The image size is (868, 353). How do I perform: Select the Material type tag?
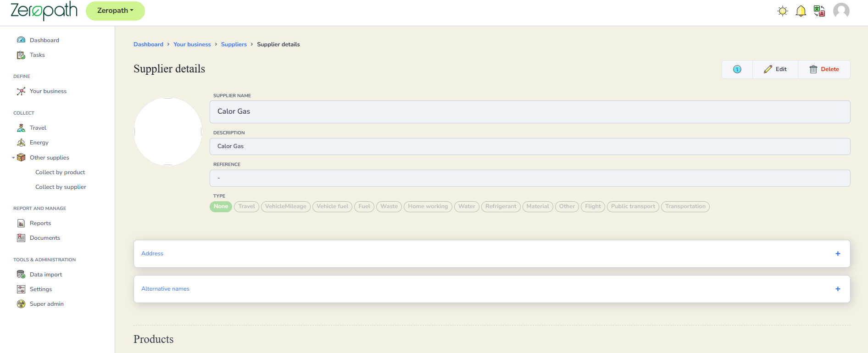point(538,206)
